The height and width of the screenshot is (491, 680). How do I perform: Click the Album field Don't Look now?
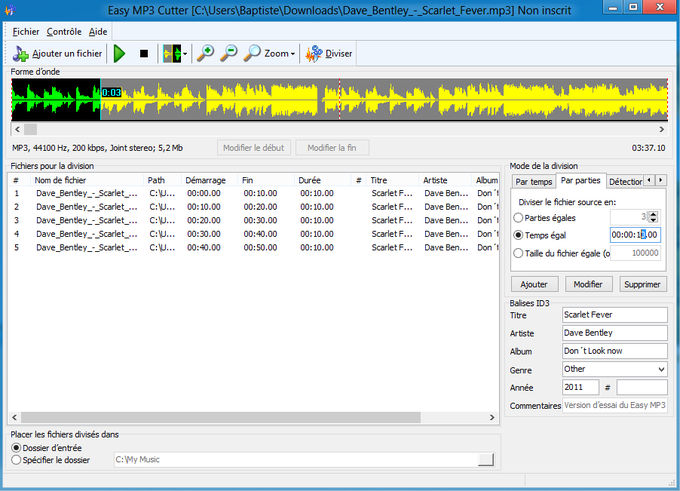click(x=615, y=351)
